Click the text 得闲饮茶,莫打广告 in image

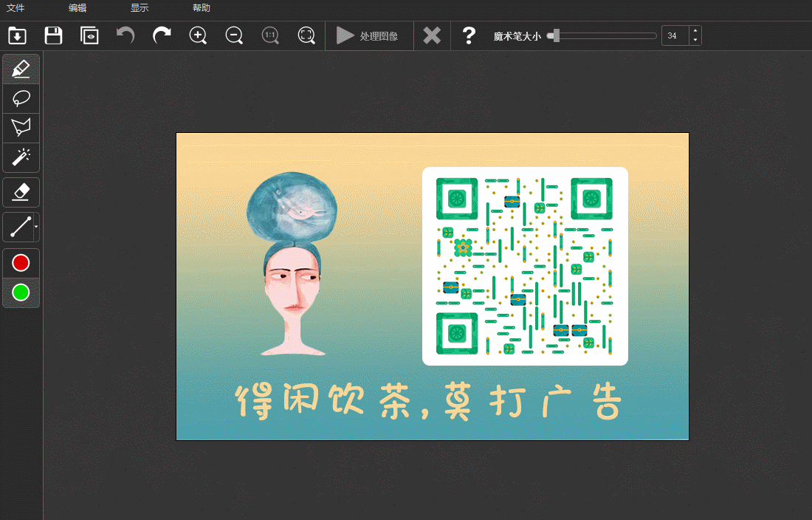428,402
